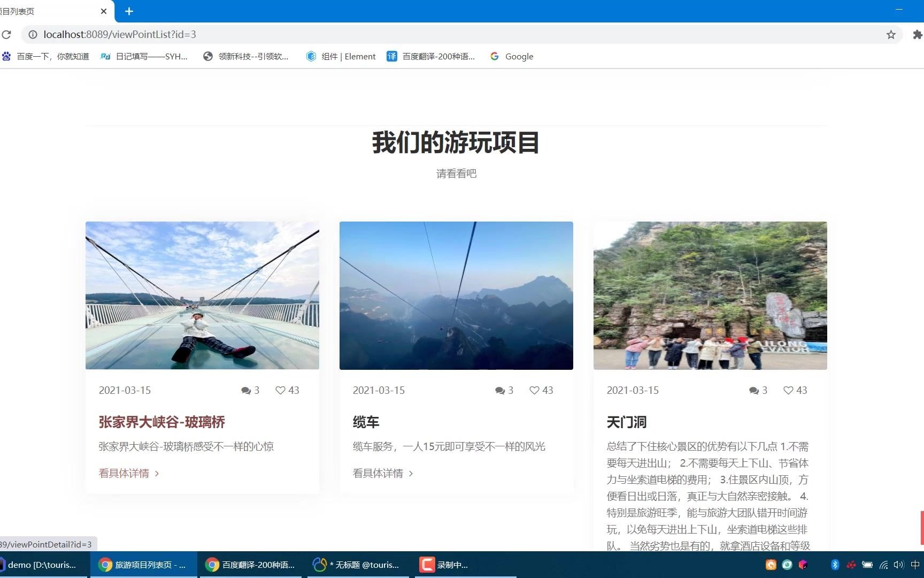Click the Wi-Fi network tray icon
This screenshot has width=924, height=578.
coord(883,565)
